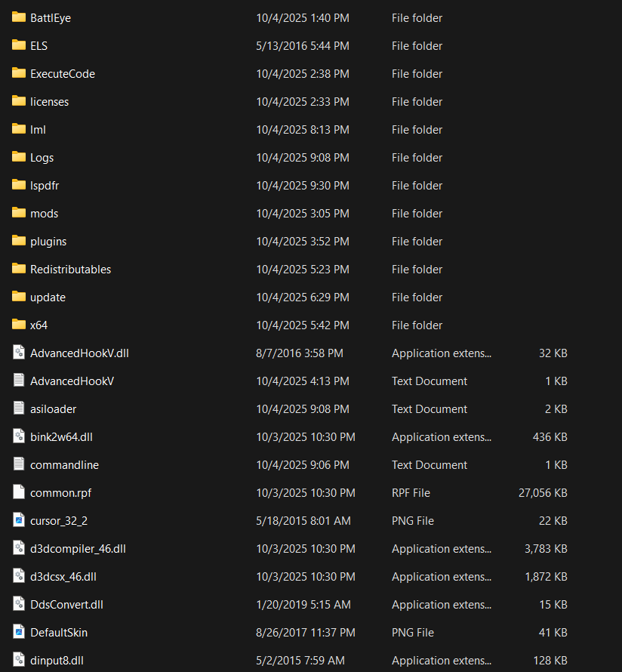Click the size value "3,783 KB"
This screenshot has width=622, height=672.
pyautogui.click(x=546, y=549)
